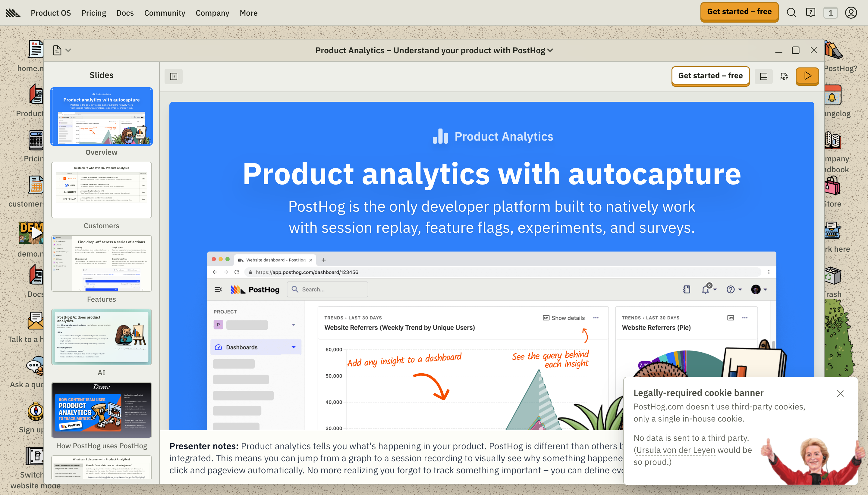Viewport: 868px width, 495px height.
Task: Select the How PostHog uses PostHog slide
Action: coord(101,410)
